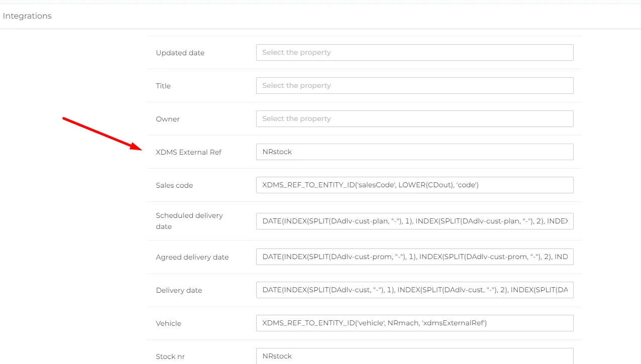The width and height of the screenshot is (641, 364).
Task: Click the Integrations heading
Action: coord(27,16)
